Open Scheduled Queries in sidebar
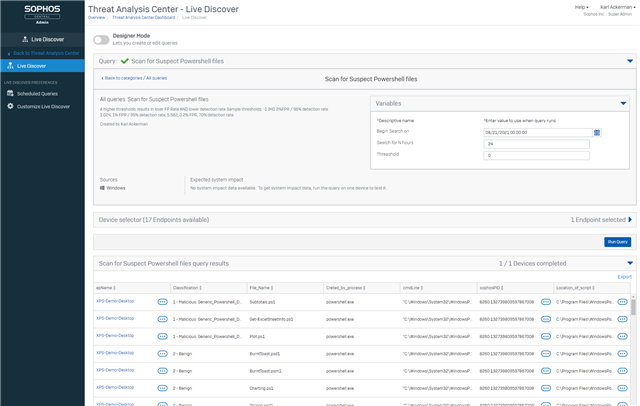 point(37,93)
